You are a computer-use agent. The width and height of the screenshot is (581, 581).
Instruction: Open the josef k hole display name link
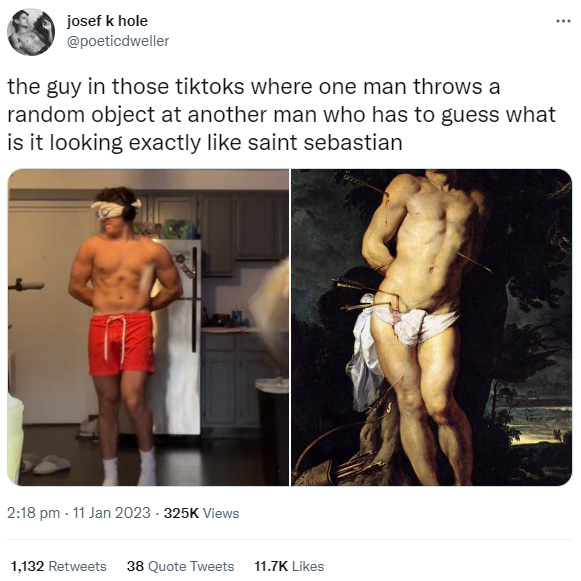(107, 21)
